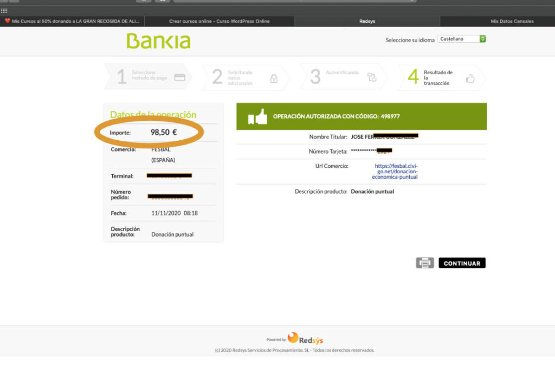Click the Bankia logo
The width and height of the screenshot is (555, 392).
click(x=158, y=41)
